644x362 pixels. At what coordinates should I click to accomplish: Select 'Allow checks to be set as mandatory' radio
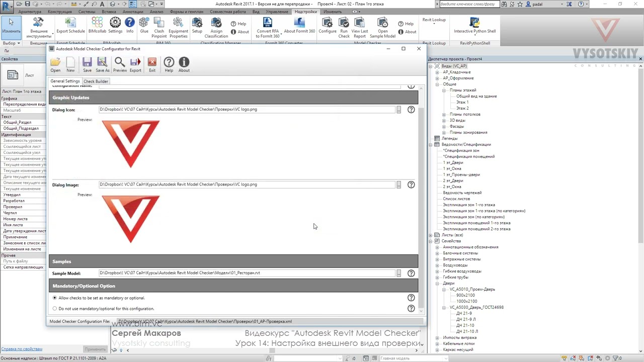[x=55, y=298]
